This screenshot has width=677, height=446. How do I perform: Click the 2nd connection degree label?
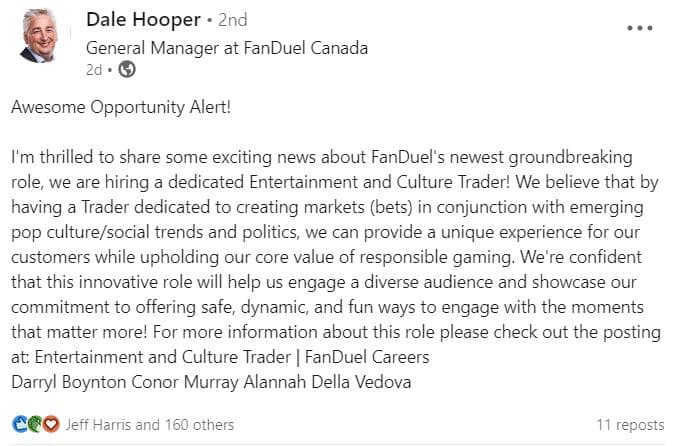click(x=232, y=20)
